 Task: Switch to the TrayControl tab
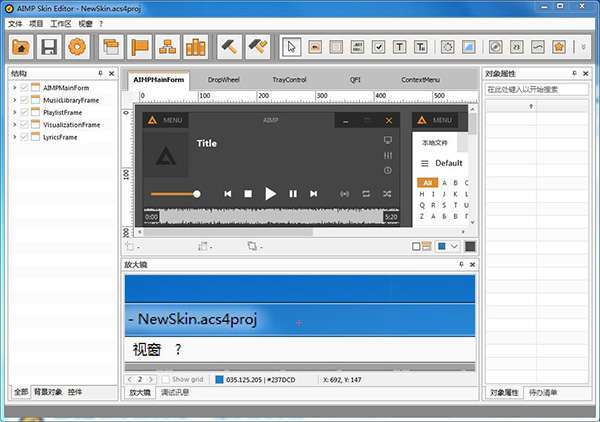[289, 78]
